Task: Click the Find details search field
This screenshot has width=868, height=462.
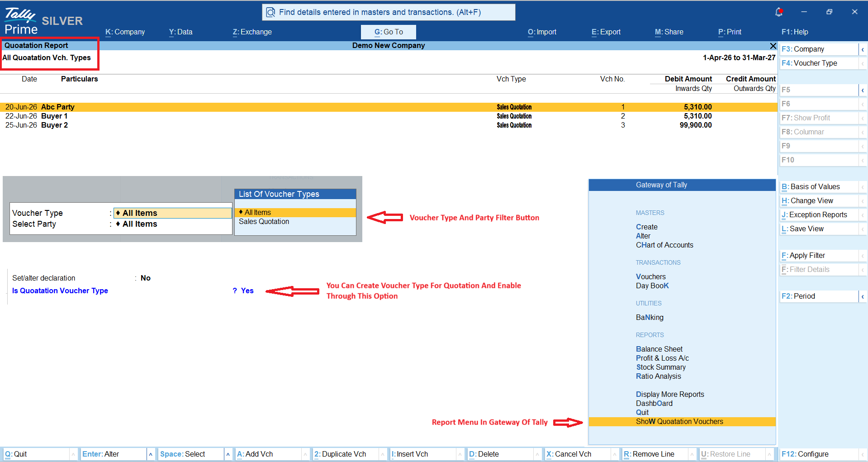Action: click(389, 12)
